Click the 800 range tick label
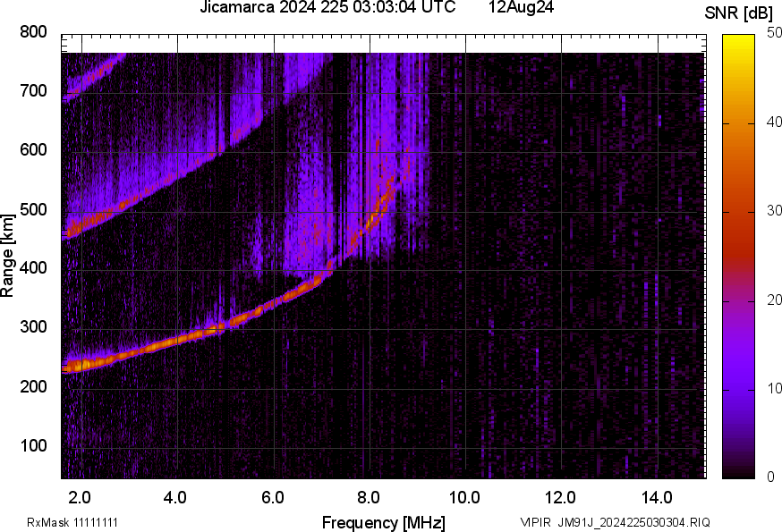Screen dimensions: 782x532 tap(33, 32)
